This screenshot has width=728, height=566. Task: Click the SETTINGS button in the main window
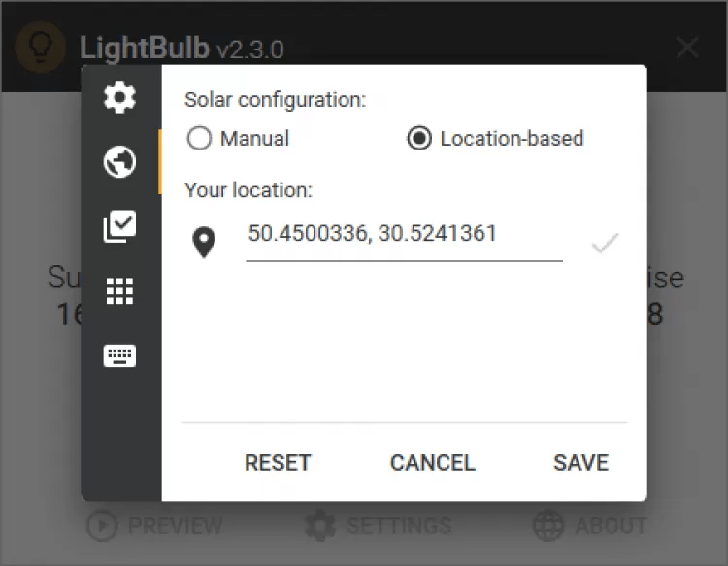[x=379, y=526]
